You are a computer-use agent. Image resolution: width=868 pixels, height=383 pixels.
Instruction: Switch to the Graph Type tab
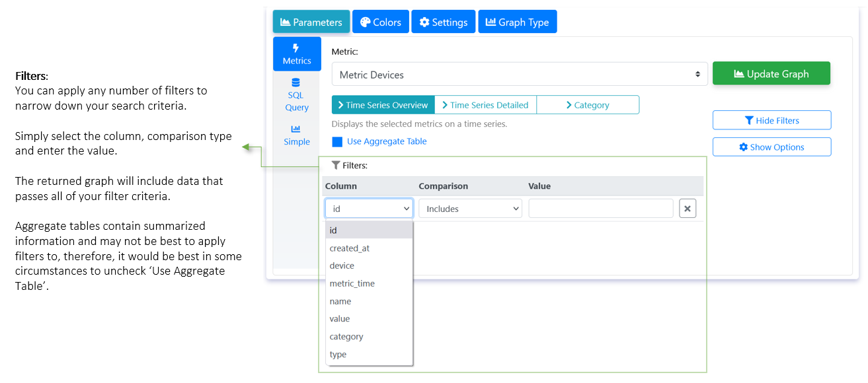(x=518, y=22)
